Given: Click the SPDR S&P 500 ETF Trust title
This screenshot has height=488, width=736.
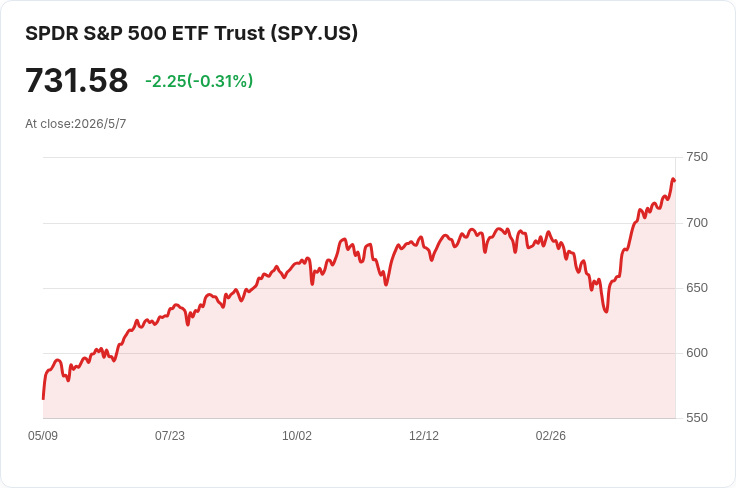Looking at the screenshot, I should point(192,33).
